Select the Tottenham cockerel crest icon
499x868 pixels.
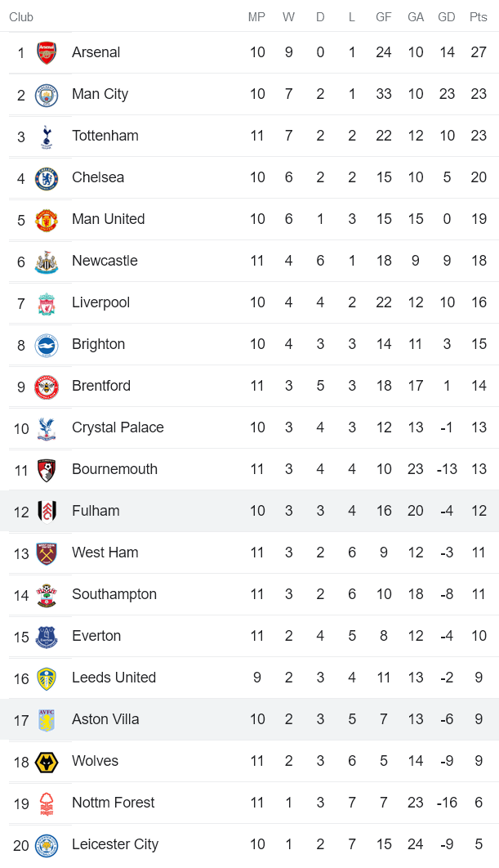[47, 136]
